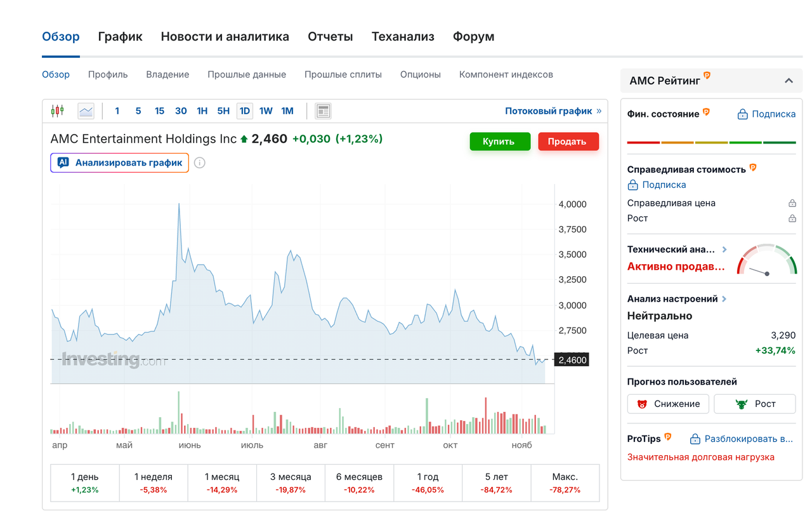Collapse the AMC Рейтинг panel

(x=789, y=81)
